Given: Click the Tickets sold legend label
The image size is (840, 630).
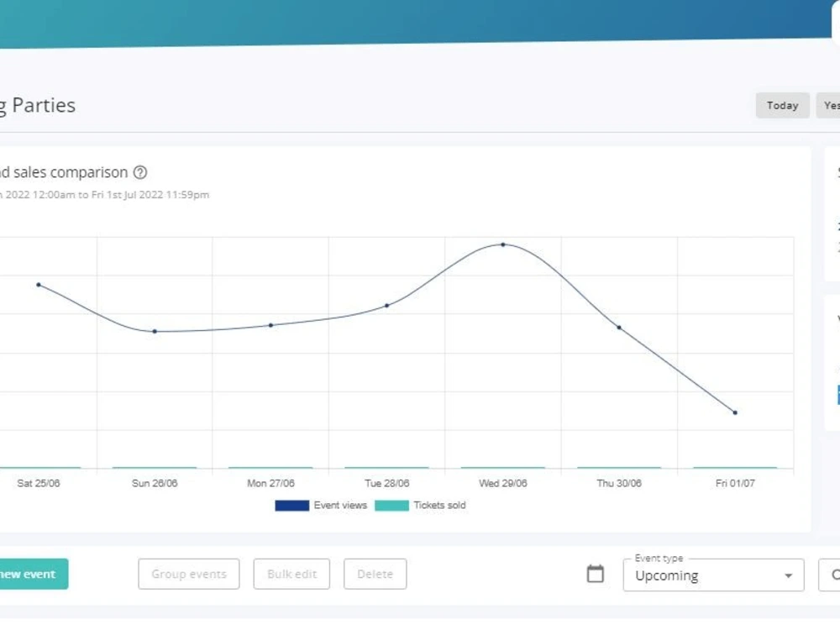Looking at the screenshot, I should 439,505.
